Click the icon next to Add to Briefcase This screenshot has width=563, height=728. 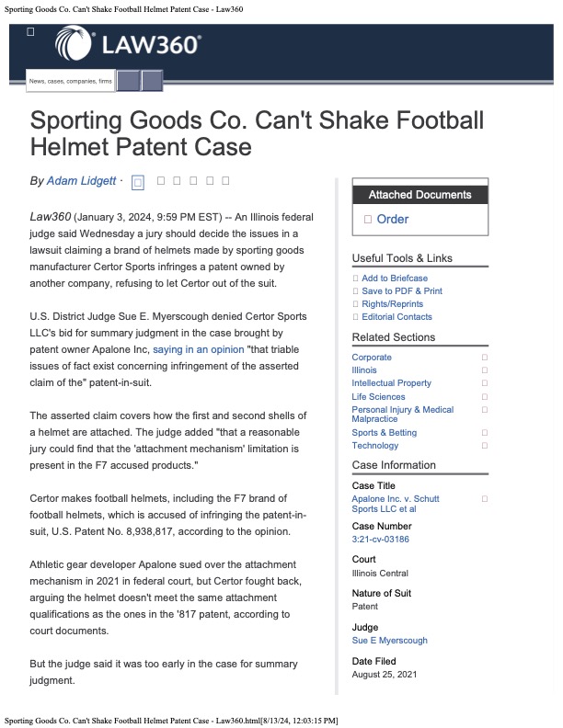click(356, 279)
